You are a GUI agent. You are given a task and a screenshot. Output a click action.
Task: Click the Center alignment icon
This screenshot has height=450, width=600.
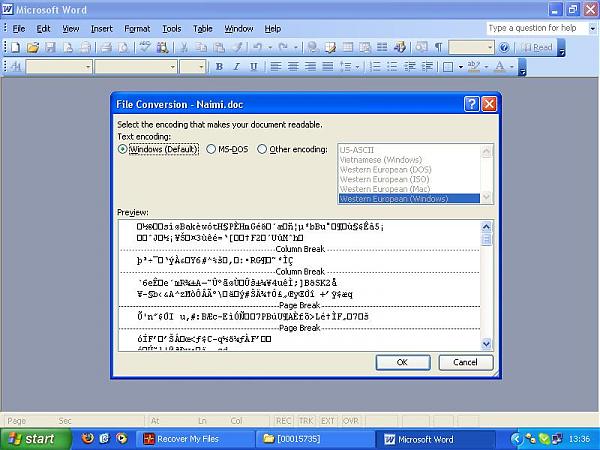(x=293, y=67)
